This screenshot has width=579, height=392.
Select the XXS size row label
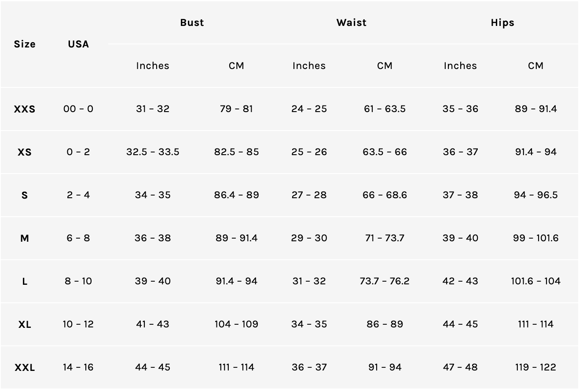25,109
